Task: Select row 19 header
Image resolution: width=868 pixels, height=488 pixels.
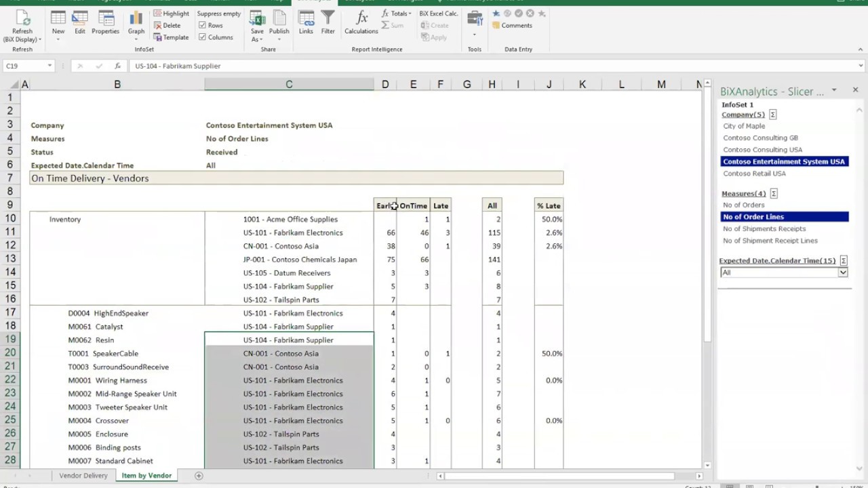Action: point(10,340)
